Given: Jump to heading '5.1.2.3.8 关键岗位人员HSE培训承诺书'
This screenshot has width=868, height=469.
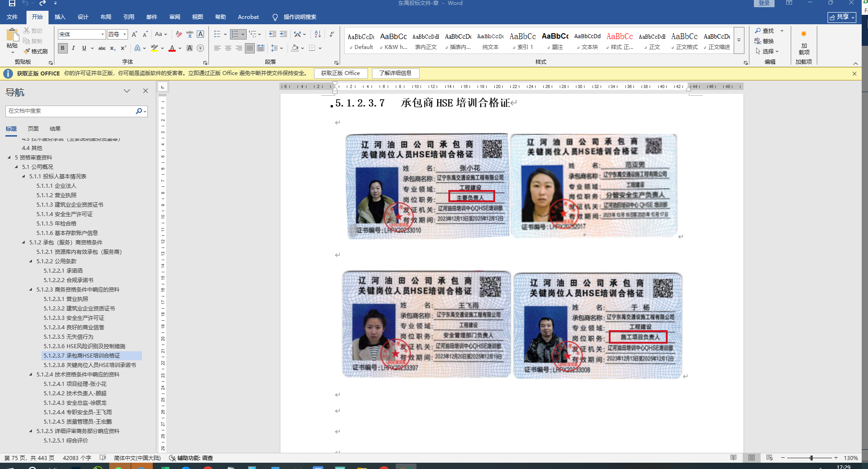Looking at the screenshot, I should pos(90,365).
